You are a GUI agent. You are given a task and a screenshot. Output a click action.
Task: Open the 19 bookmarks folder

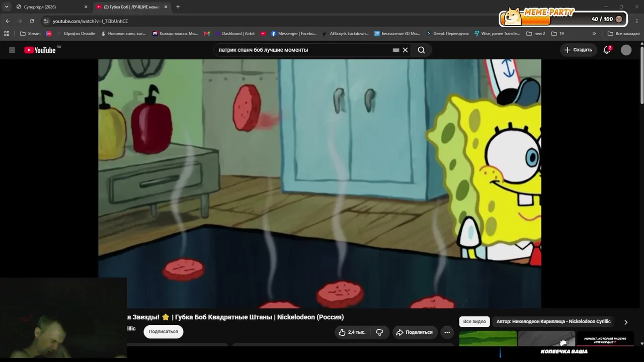click(557, 34)
